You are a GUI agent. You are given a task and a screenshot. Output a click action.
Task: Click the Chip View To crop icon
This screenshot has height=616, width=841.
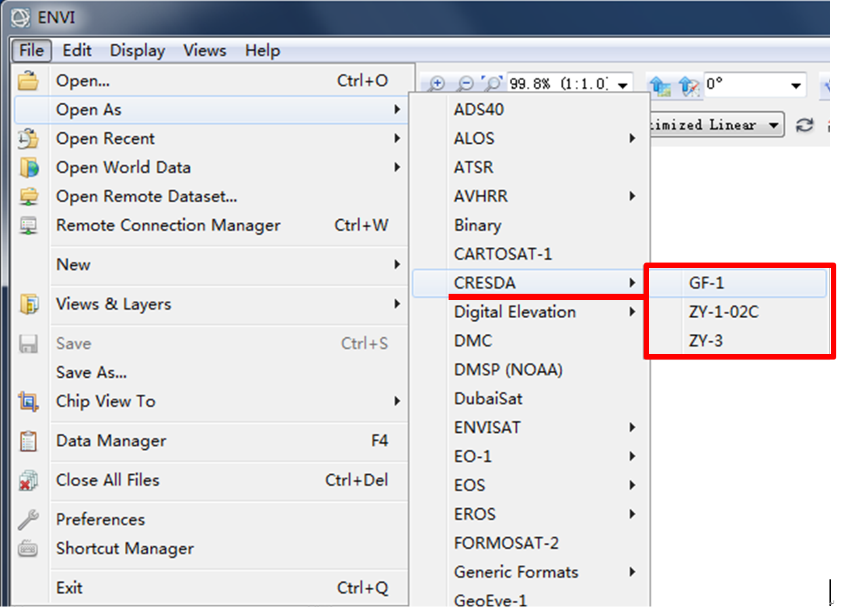[x=28, y=401]
